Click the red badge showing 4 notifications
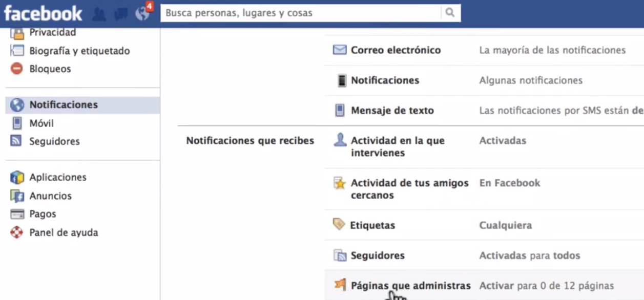644x300 pixels. point(149,6)
